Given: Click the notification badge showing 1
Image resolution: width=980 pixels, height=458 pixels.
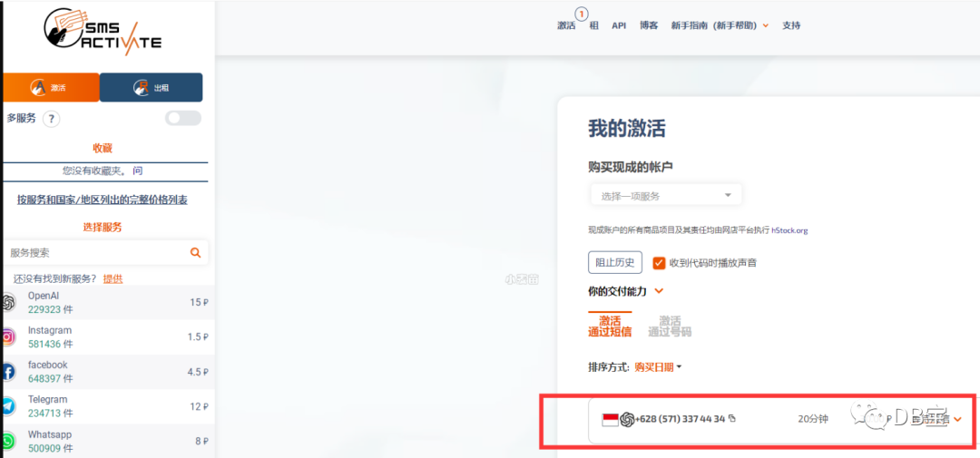Looking at the screenshot, I should point(582,13).
